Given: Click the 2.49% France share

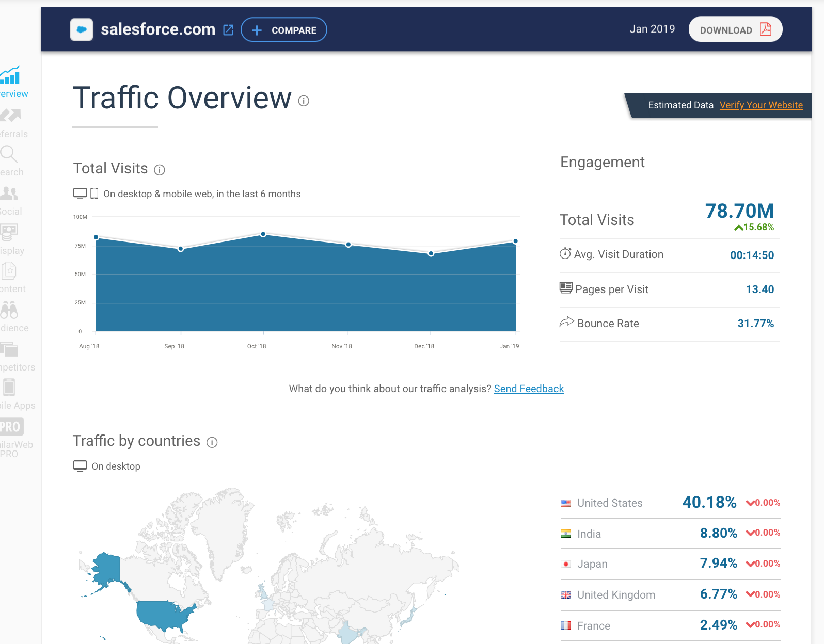Looking at the screenshot, I should coord(718,625).
